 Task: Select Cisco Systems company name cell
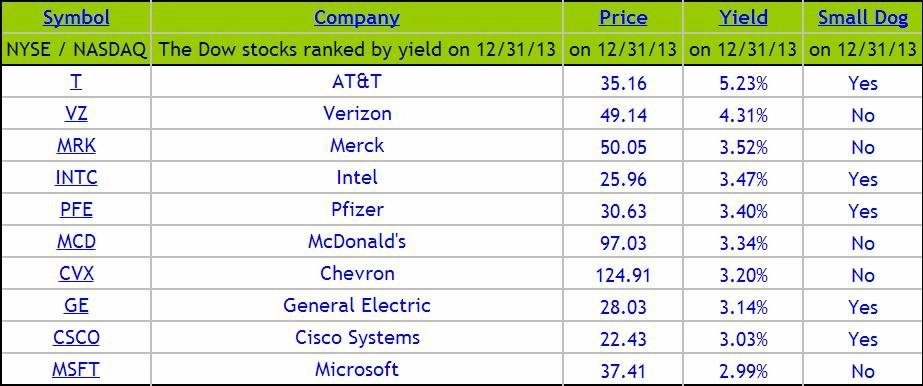click(357, 338)
